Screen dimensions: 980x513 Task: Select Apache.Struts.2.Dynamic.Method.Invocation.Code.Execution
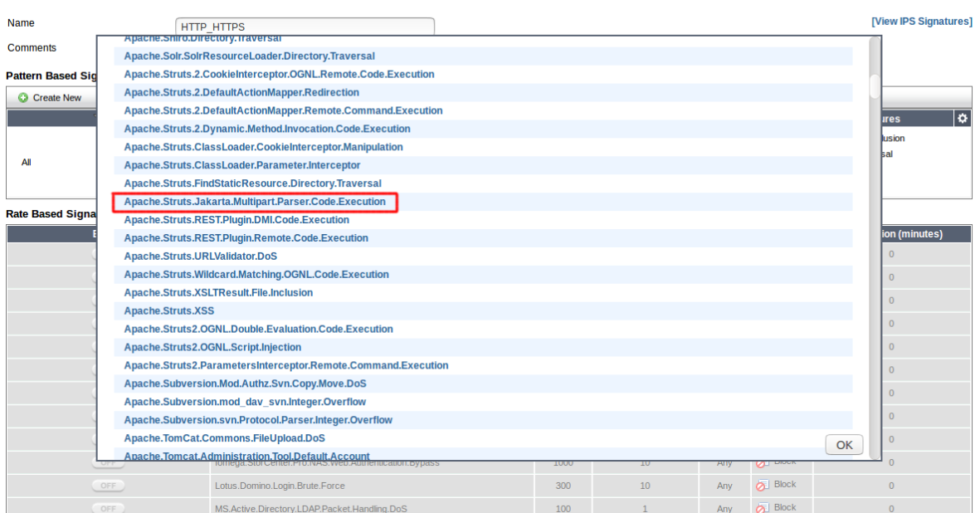tap(267, 128)
